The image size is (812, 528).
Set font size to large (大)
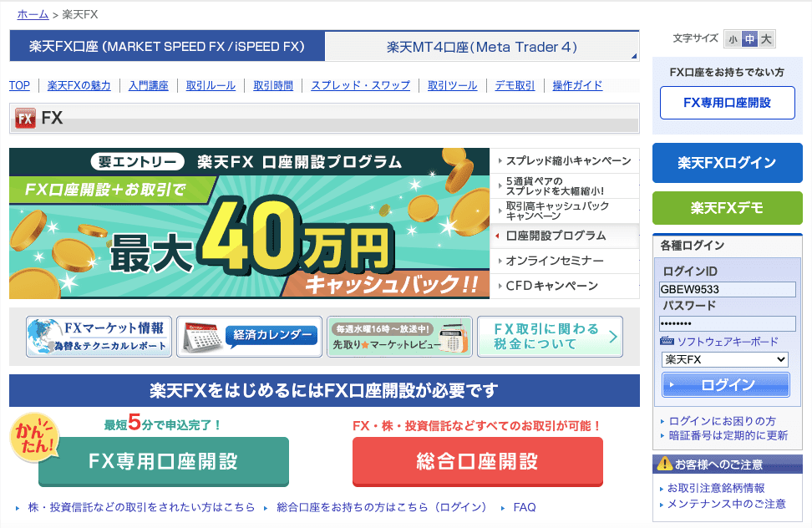pyautogui.click(x=766, y=38)
